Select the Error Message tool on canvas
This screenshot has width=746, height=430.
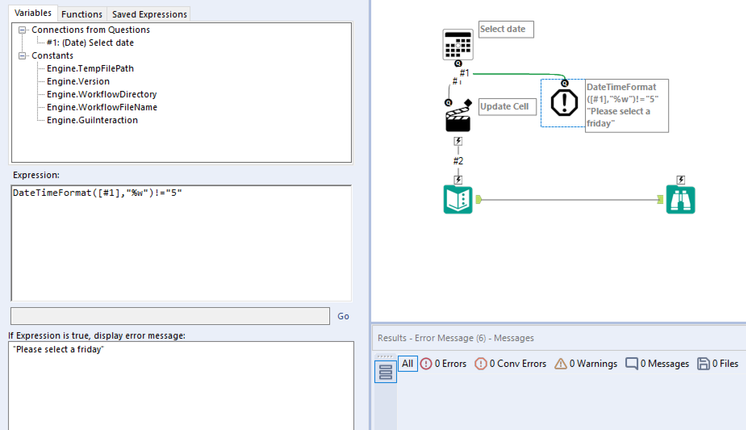(x=564, y=103)
